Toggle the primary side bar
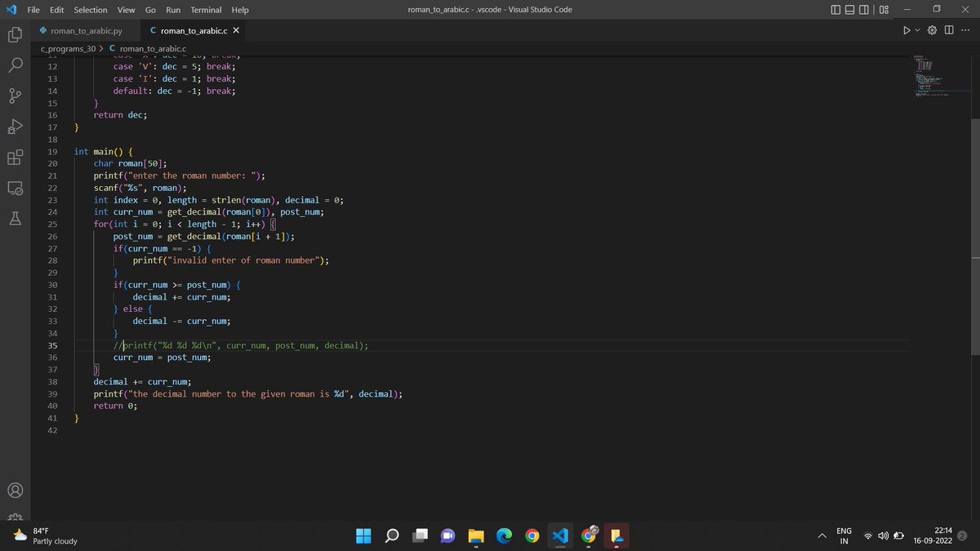This screenshot has width=980, height=551. tap(836, 10)
